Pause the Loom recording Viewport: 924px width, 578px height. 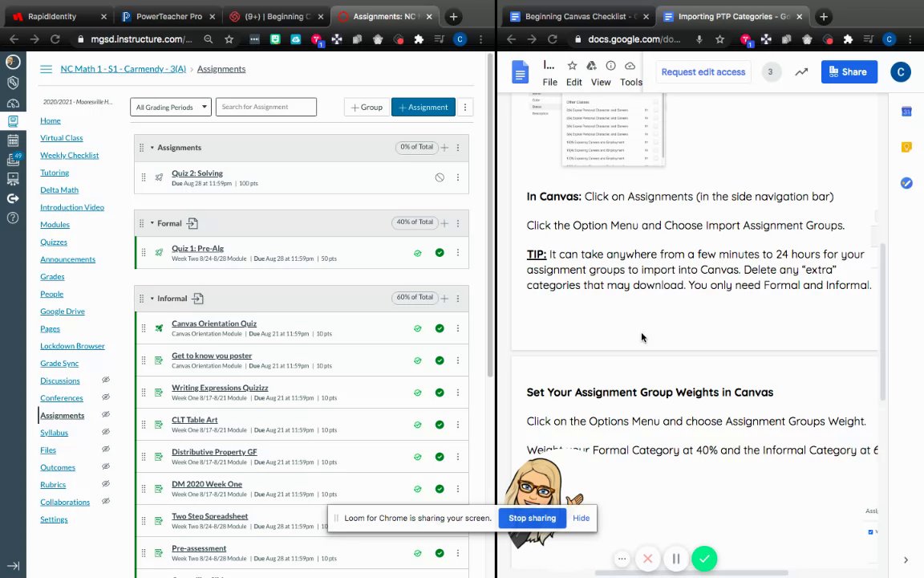point(676,559)
